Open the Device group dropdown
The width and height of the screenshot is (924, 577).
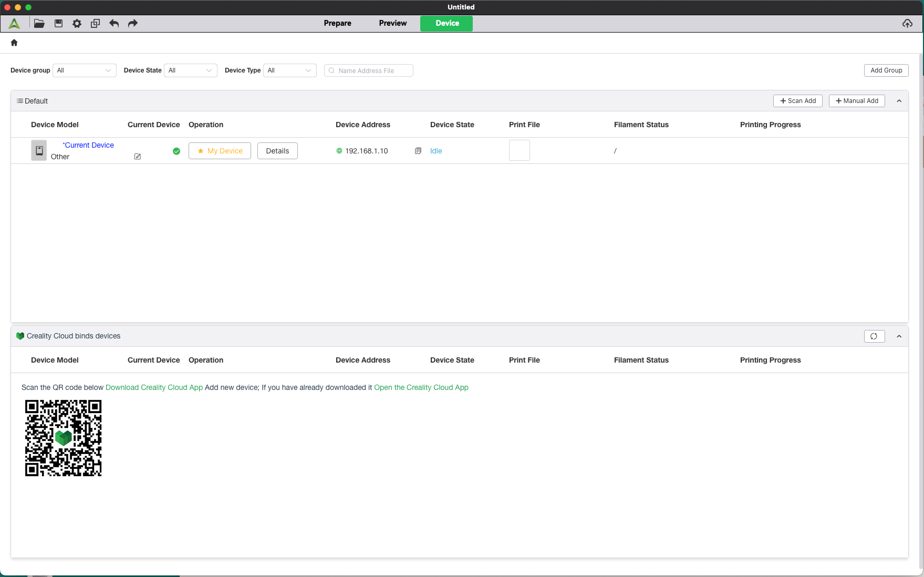(85, 70)
